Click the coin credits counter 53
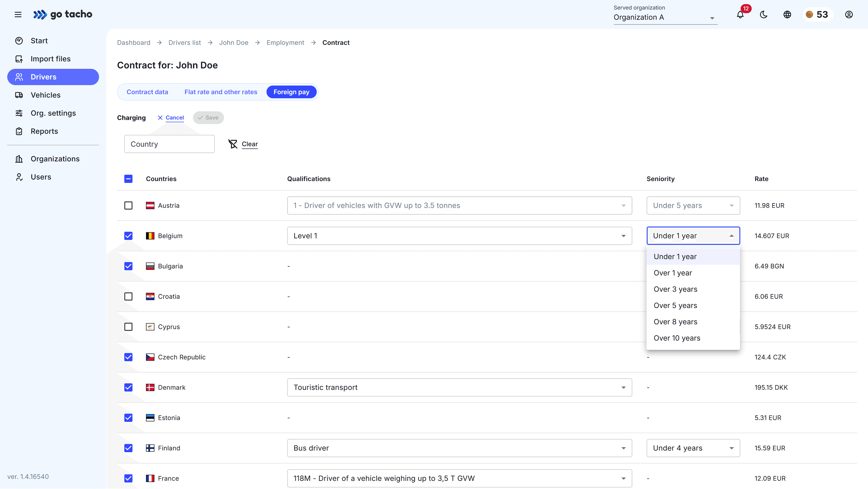This screenshot has width=868, height=489. pos(817,14)
